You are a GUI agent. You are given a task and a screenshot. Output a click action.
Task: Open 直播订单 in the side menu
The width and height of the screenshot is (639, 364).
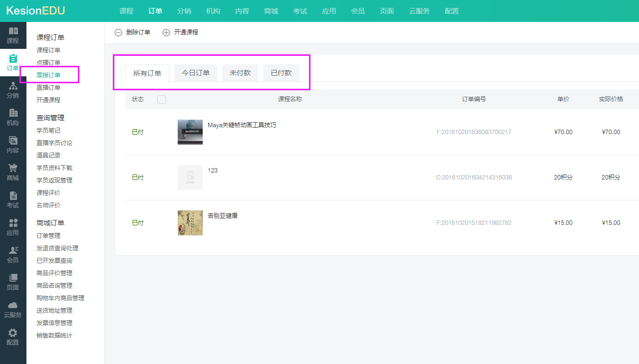click(48, 88)
